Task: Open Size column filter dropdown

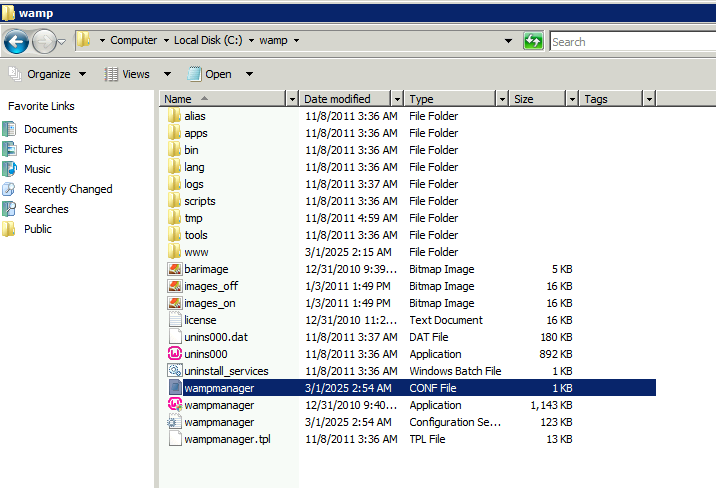Action: pyautogui.click(x=572, y=99)
